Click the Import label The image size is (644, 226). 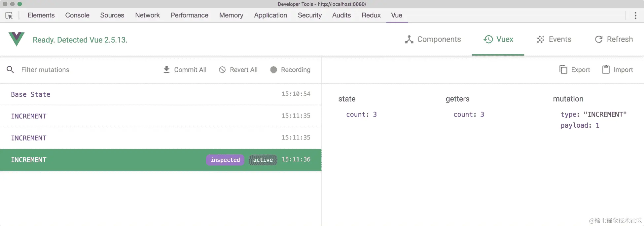click(x=623, y=70)
